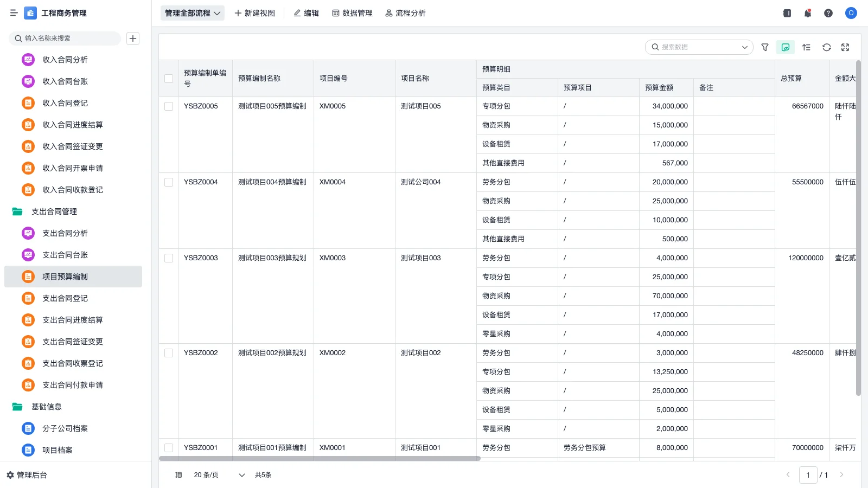Screen dimensions: 868x488
Task: Open the sort settings icon
Action: coord(806,47)
